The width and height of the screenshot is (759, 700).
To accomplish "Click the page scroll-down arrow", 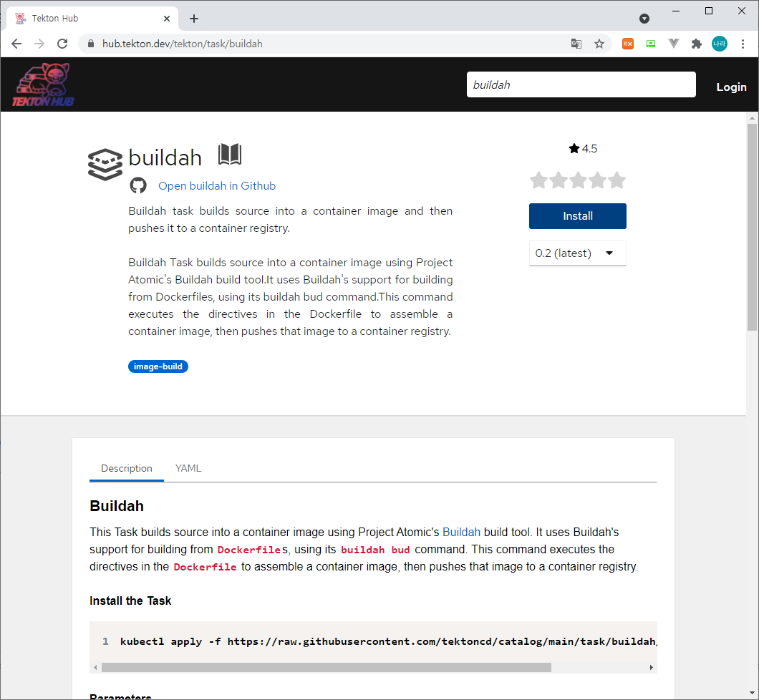I will pos(752,694).
